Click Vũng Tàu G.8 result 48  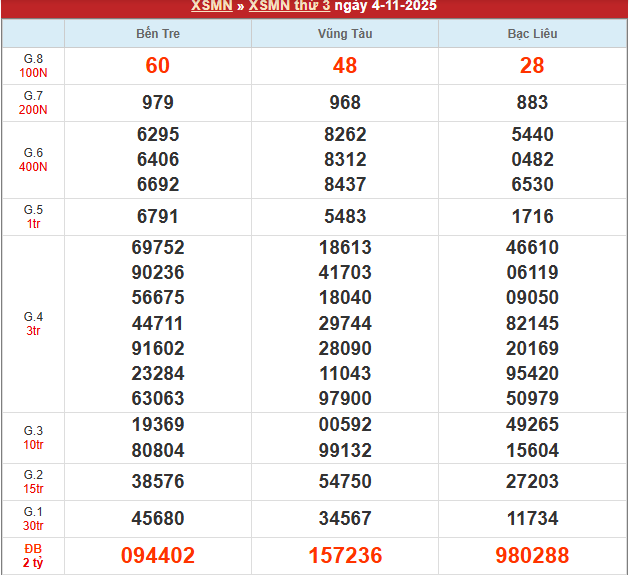pos(345,65)
